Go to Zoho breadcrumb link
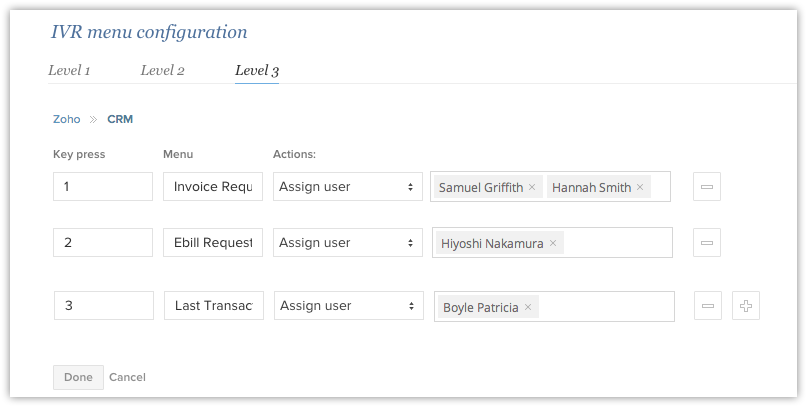This screenshot has height=407, width=807. pos(66,119)
